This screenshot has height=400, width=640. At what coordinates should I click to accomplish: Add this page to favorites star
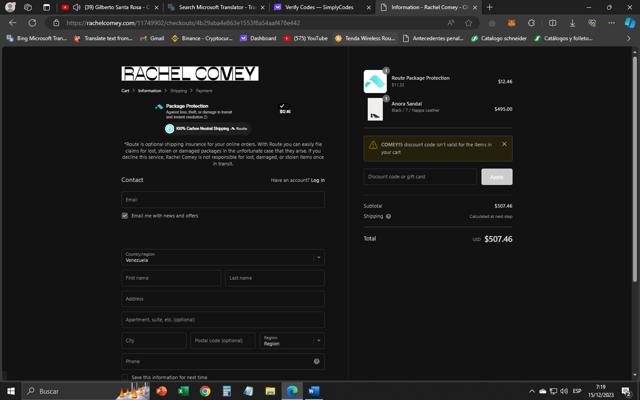[469, 23]
